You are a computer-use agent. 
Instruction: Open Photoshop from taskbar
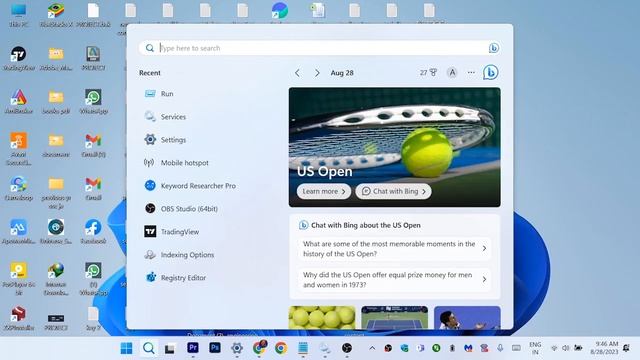(215, 348)
